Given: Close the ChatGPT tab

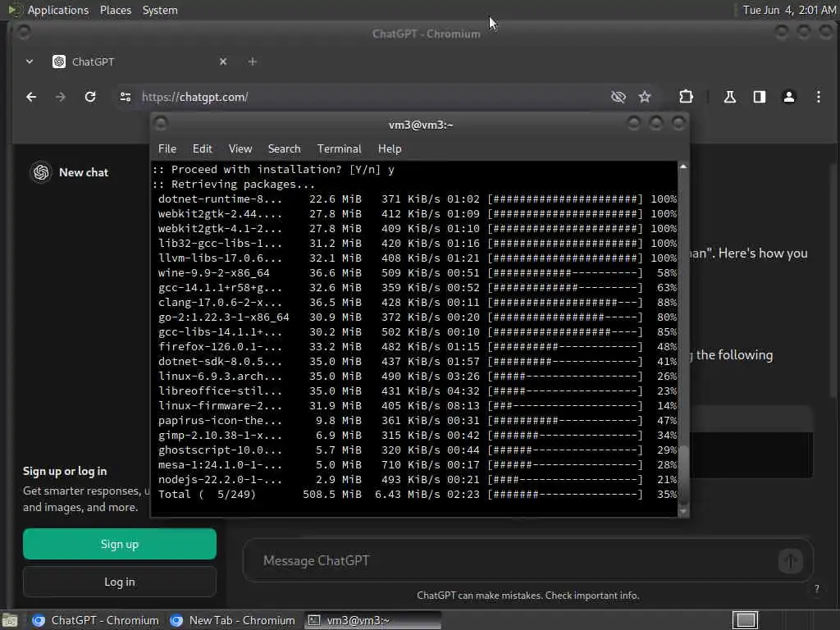Looking at the screenshot, I should [x=223, y=62].
